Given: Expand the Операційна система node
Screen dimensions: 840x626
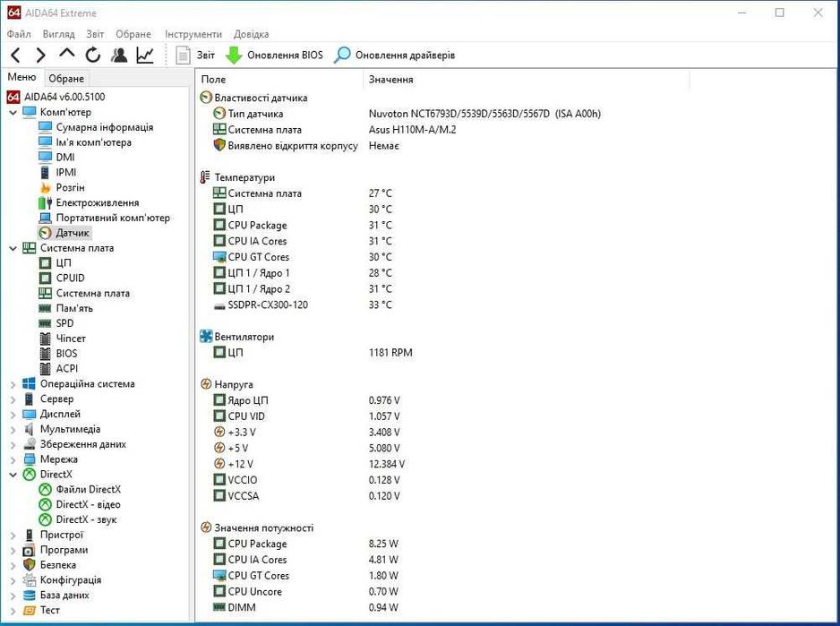Looking at the screenshot, I should (x=13, y=384).
